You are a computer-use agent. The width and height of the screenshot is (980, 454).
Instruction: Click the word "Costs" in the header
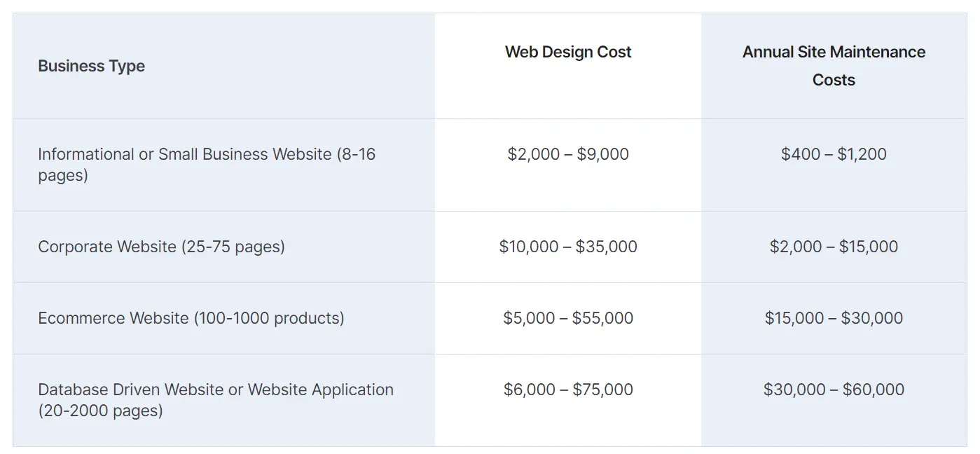point(834,80)
